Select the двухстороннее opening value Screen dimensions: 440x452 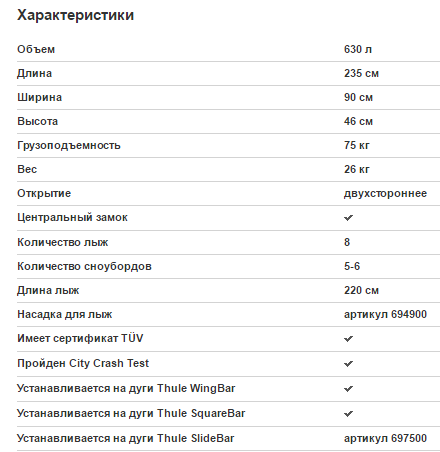(x=385, y=194)
